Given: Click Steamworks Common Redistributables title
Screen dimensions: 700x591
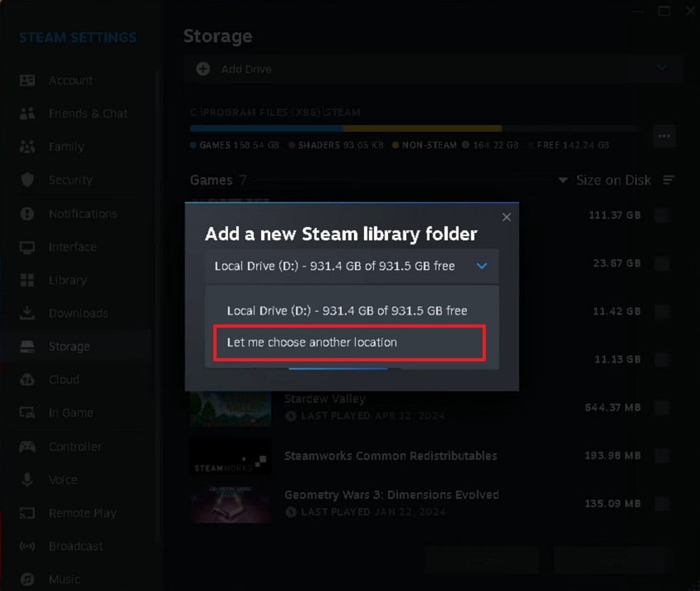Looking at the screenshot, I should click(x=390, y=456).
